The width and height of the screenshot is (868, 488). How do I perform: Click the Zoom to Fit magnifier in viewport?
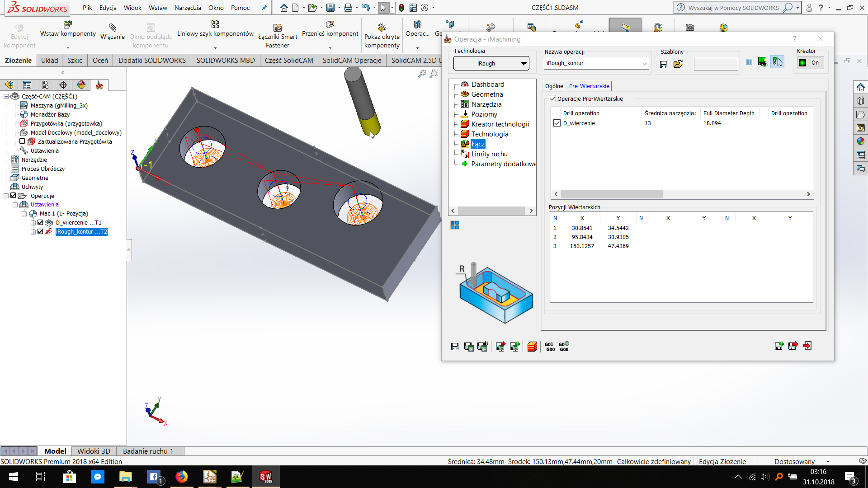tap(422, 74)
